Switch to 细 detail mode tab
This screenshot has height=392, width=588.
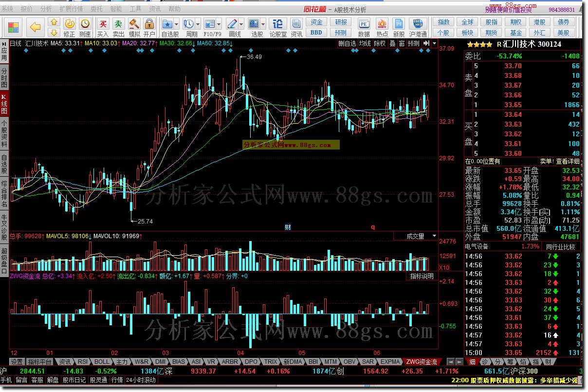click(472, 362)
